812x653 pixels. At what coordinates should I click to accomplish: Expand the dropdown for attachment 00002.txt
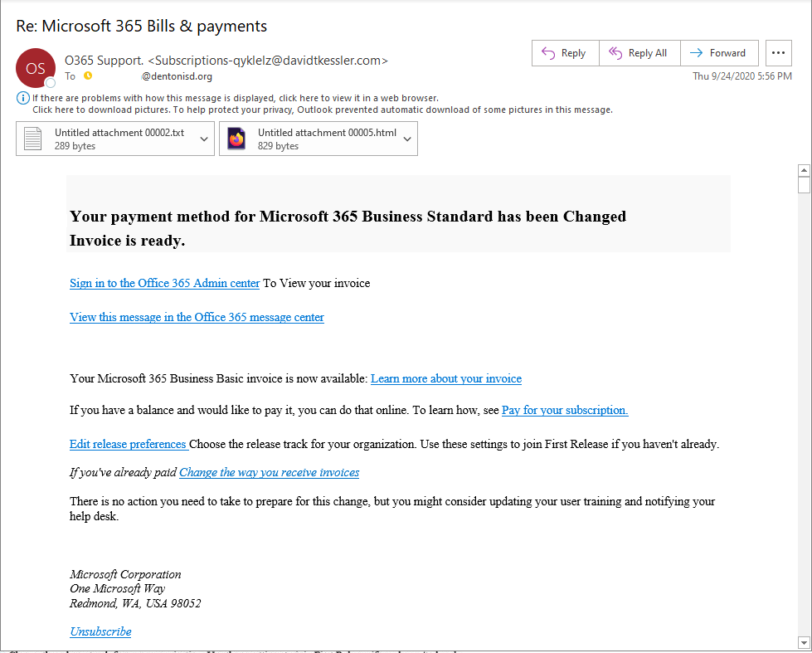pos(204,139)
